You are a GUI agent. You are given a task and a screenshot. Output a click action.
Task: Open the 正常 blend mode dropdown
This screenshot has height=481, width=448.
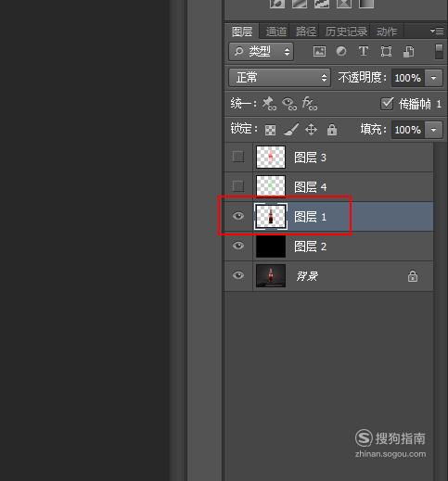(279, 78)
